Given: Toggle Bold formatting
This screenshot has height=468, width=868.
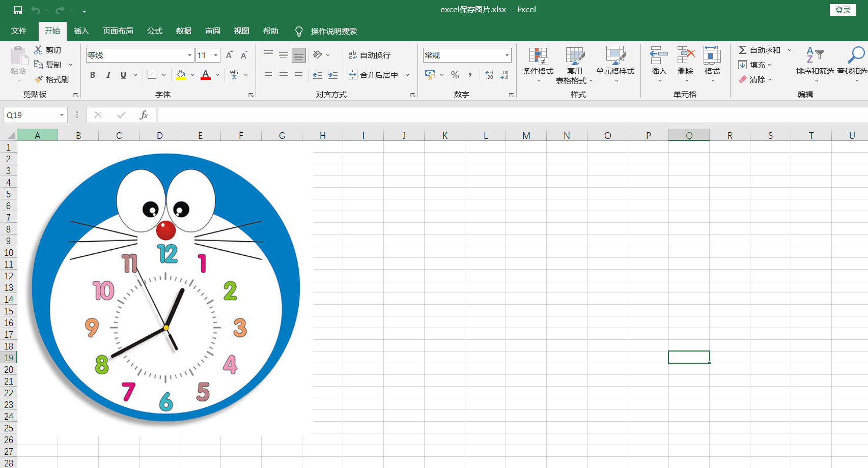Looking at the screenshot, I should (x=93, y=75).
